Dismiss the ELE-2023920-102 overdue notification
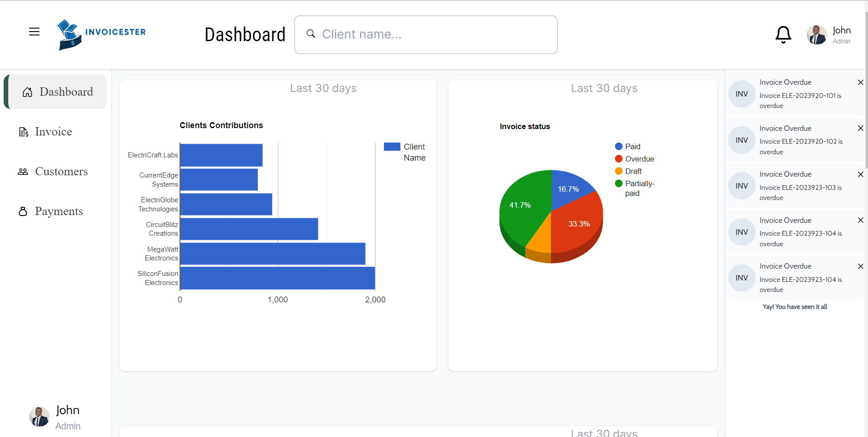This screenshot has height=437, width=868. (x=860, y=128)
